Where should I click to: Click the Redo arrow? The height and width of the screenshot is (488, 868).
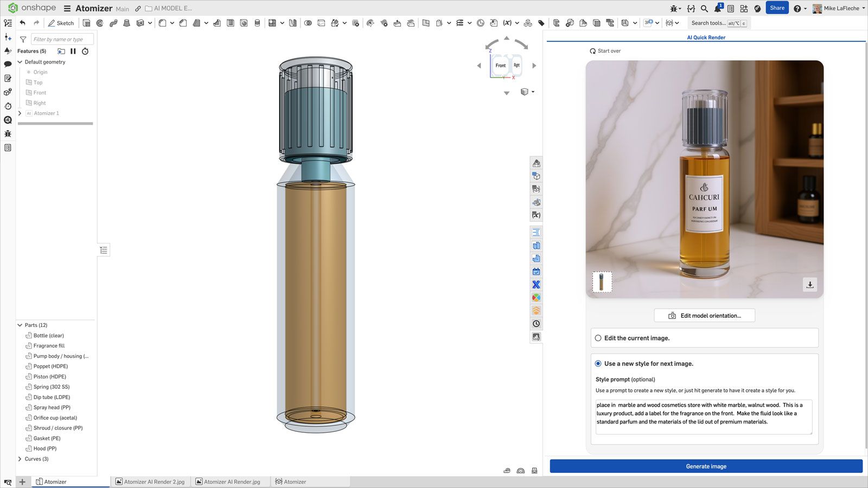point(36,23)
